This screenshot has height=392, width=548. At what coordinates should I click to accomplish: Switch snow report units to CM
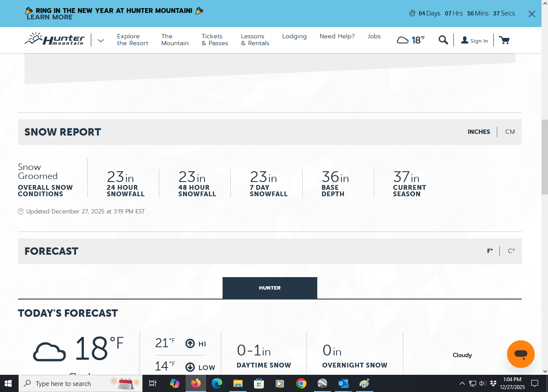[510, 132]
